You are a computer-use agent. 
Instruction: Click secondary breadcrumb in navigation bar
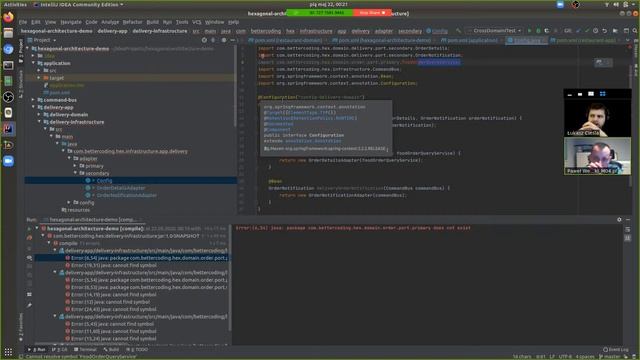tap(410, 31)
